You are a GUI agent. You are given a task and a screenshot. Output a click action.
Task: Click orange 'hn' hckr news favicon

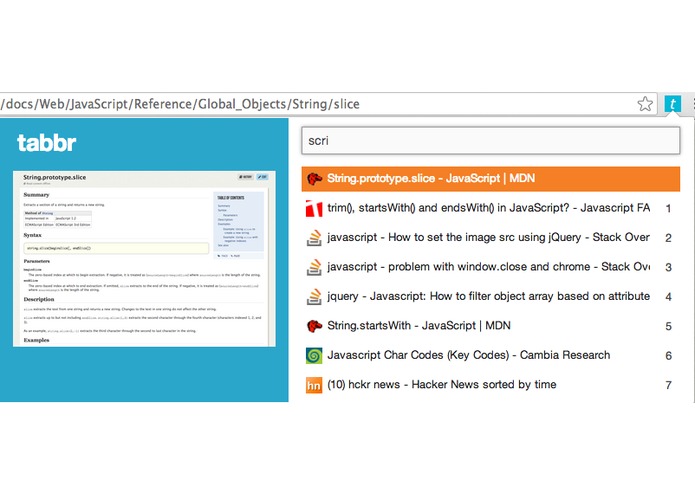314,385
